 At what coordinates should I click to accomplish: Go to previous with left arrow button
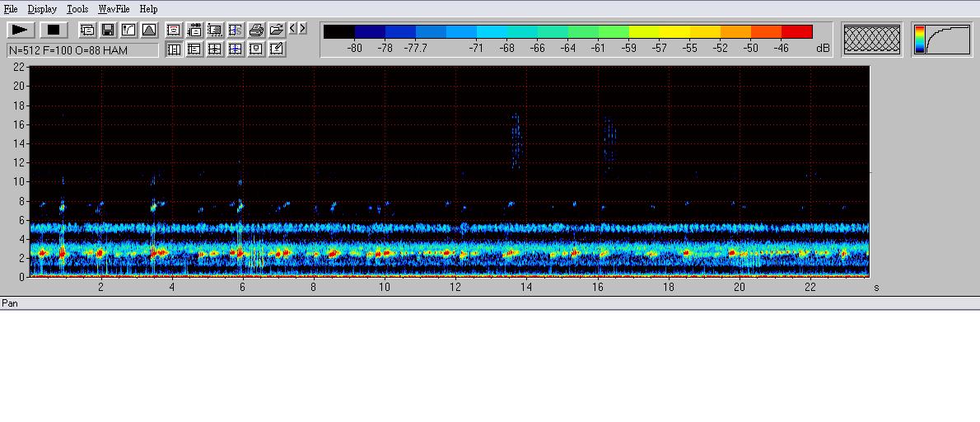click(x=293, y=29)
